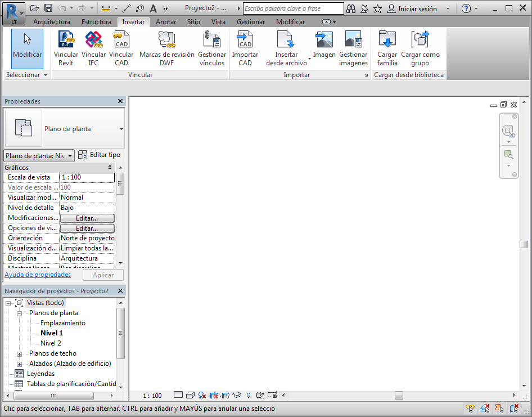Image resolution: width=532 pixels, height=417 pixels.
Task: Open the Arquitectura ribbon tab
Action: [52, 22]
